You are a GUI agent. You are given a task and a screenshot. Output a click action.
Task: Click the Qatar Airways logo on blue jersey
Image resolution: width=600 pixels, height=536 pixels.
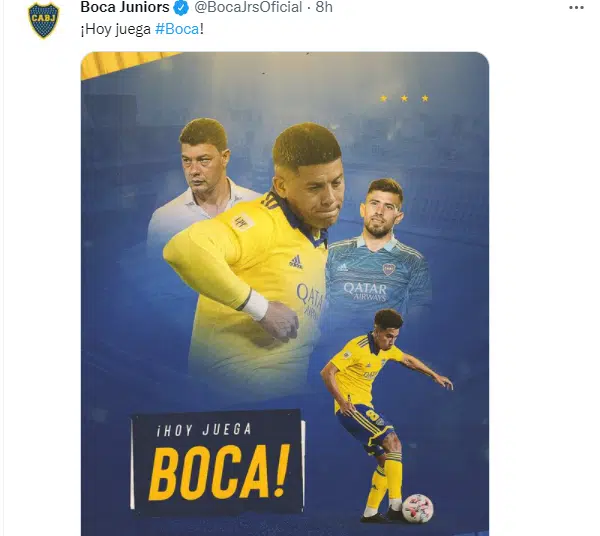click(365, 292)
